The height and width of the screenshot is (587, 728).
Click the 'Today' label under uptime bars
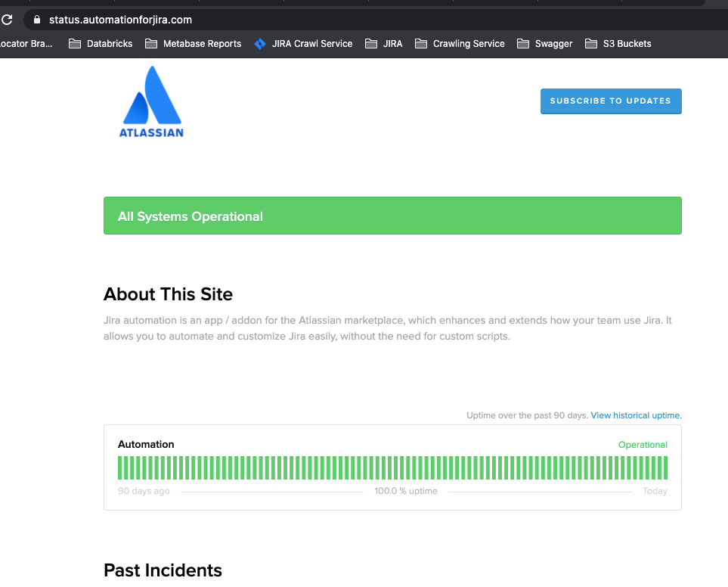click(x=655, y=491)
